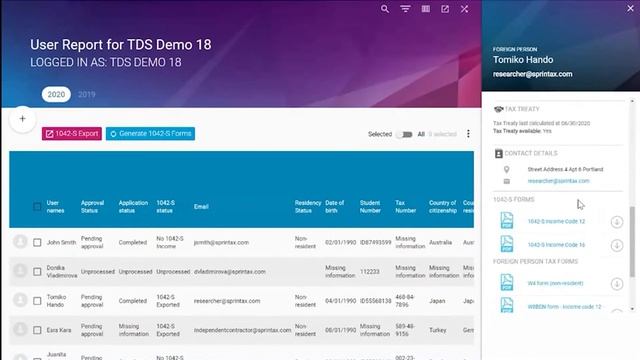This screenshot has width=640, height=360.
Task: Open the three-dot more options menu
Action: [x=468, y=134]
